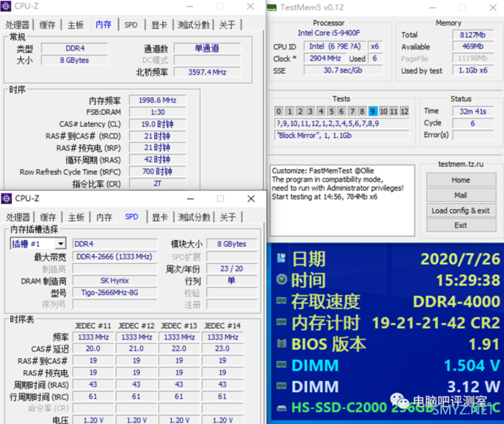Click the 内存频率 value 1998.6 MHz
This screenshot has height=424, width=504.
(157, 100)
